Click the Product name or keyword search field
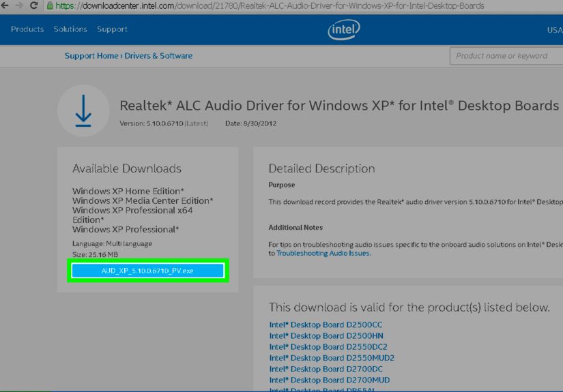563x392 pixels. click(506, 56)
